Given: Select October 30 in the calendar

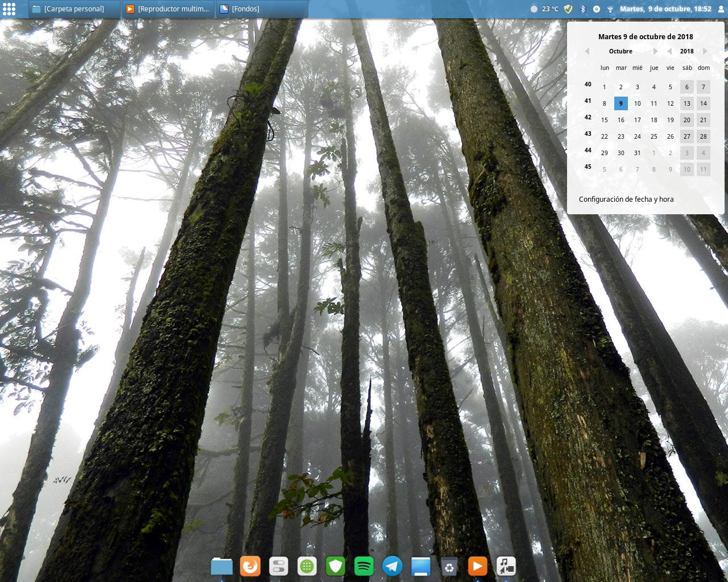Looking at the screenshot, I should click(x=621, y=153).
